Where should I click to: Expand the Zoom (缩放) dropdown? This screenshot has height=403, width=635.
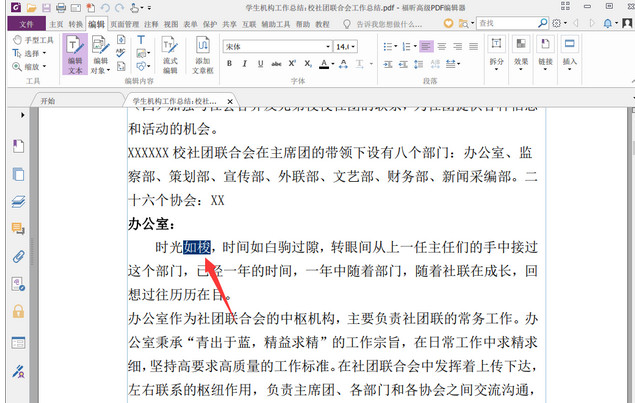(x=47, y=67)
